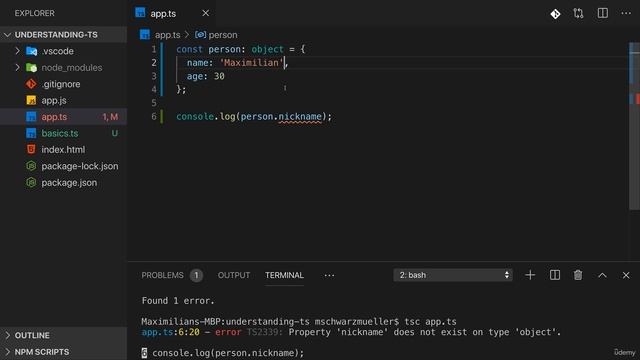This screenshot has width=640, height=360.
Task: Click the 'const' keyword on line 1
Action: pos(189,49)
